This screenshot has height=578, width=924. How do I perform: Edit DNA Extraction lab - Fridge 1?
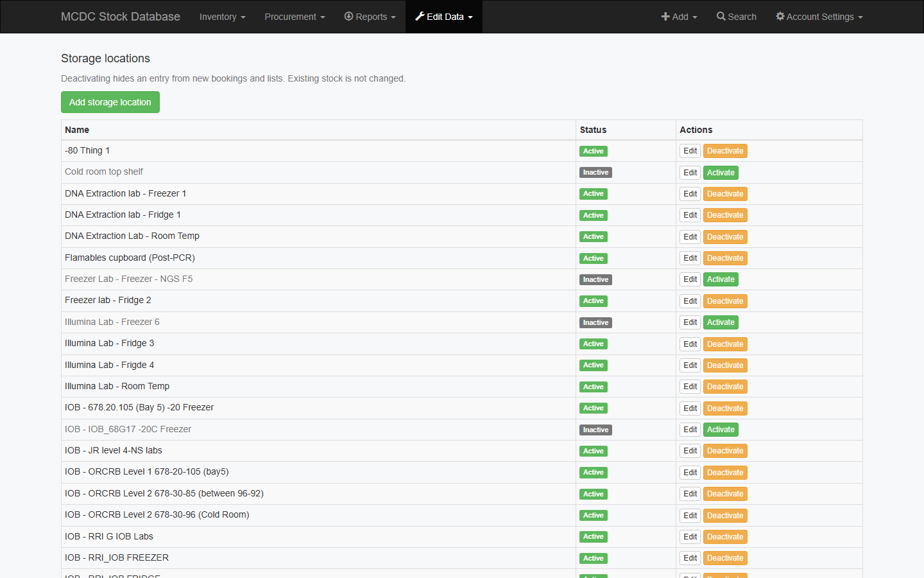(690, 215)
